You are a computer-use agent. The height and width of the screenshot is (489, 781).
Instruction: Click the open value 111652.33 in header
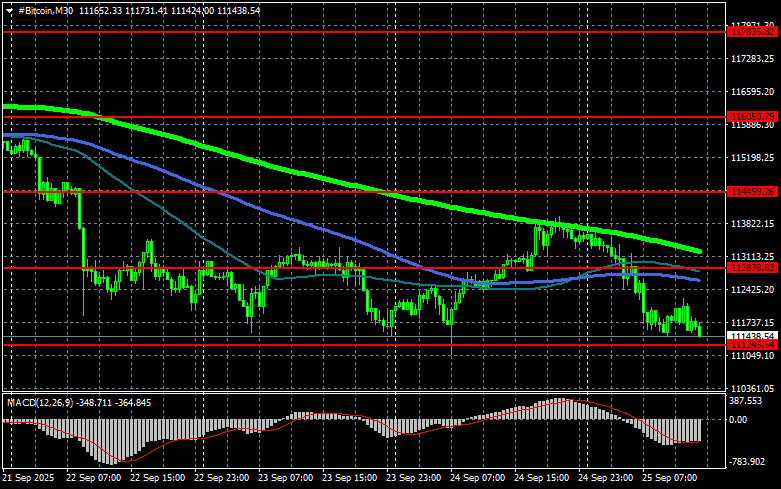[100, 10]
